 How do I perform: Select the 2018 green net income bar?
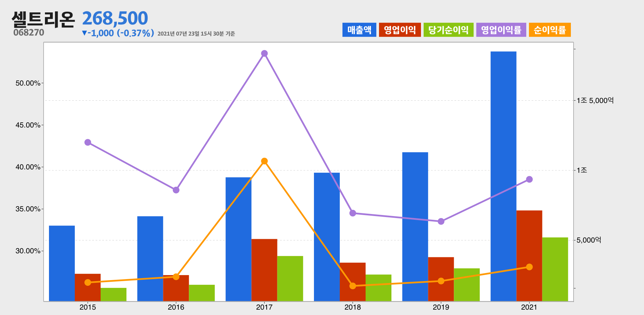[379, 288]
